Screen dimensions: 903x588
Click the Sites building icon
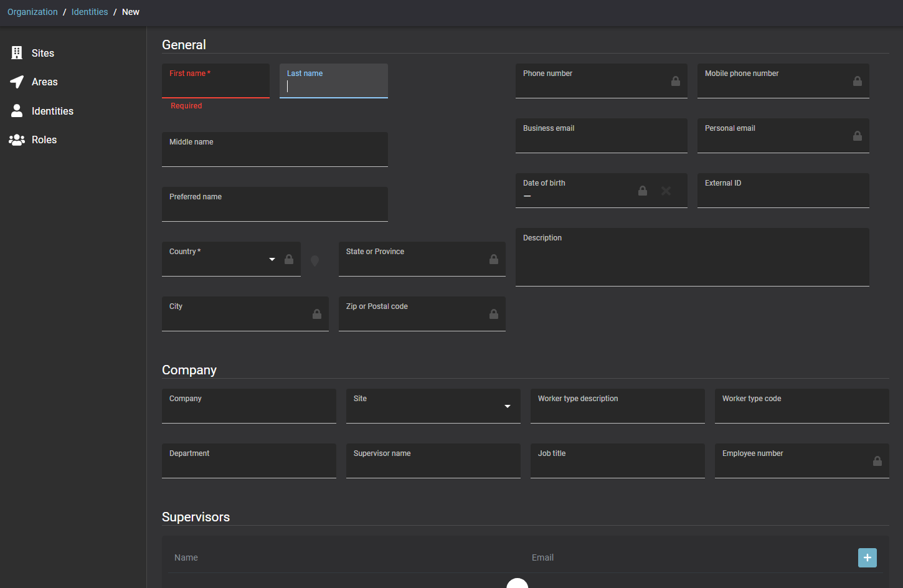click(17, 53)
